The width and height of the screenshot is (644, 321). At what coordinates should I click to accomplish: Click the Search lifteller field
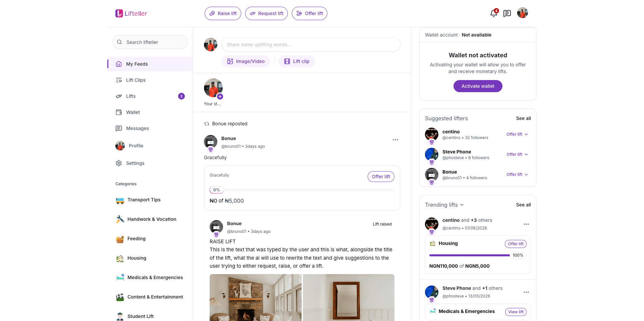pyautogui.click(x=150, y=42)
